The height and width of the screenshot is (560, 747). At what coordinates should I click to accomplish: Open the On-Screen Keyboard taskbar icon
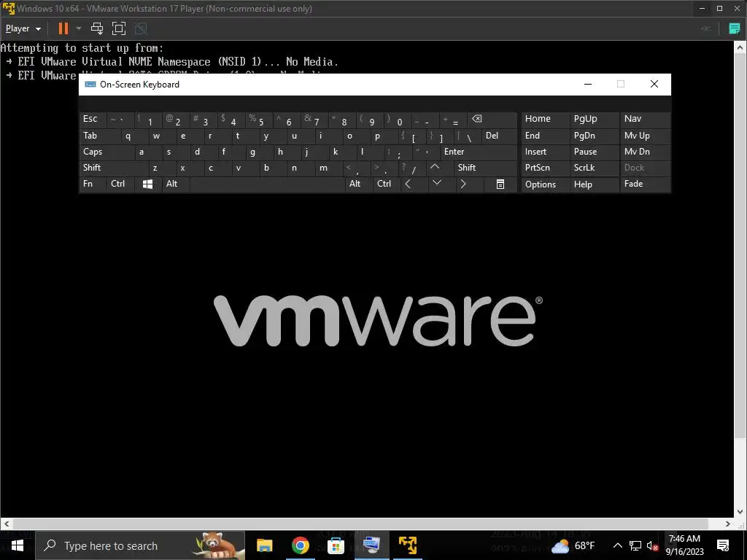pos(371,545)
